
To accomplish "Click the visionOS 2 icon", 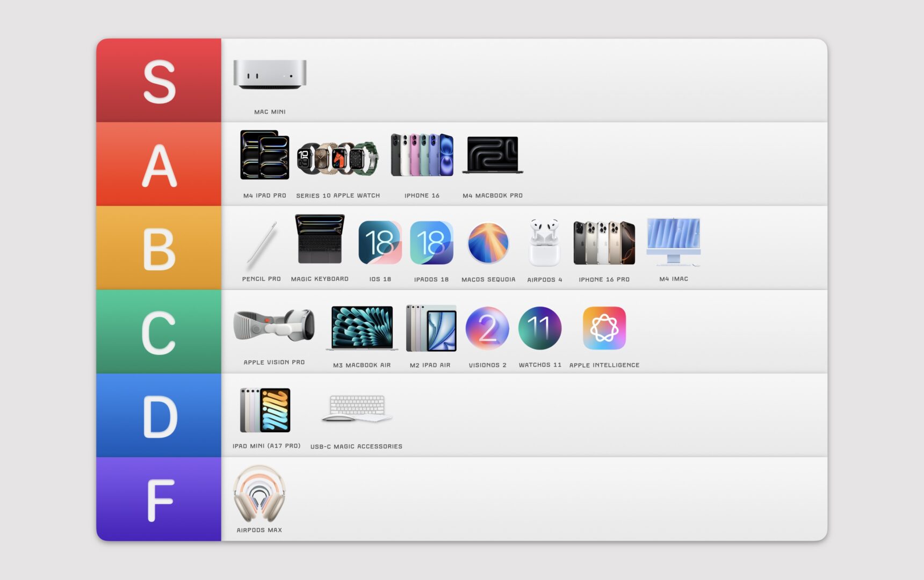I will (487, 328).
